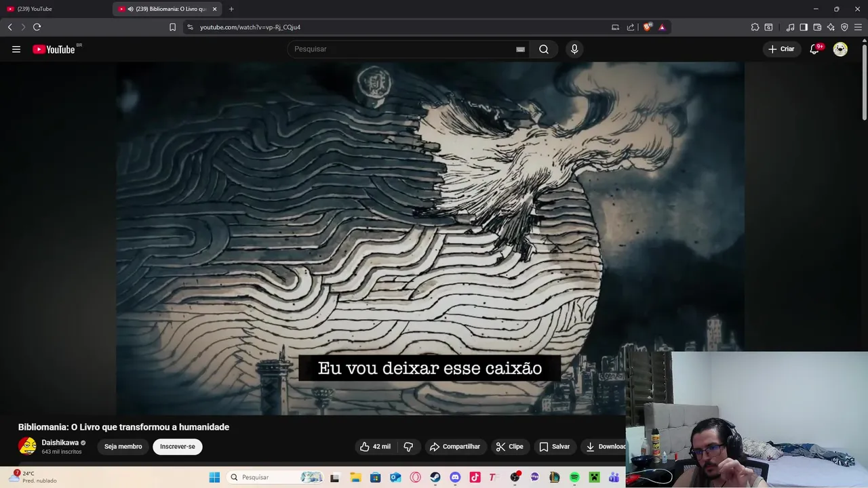Open a new browser tab
The height and width of the screenshot is (488, 868).
tap(231, 9)
